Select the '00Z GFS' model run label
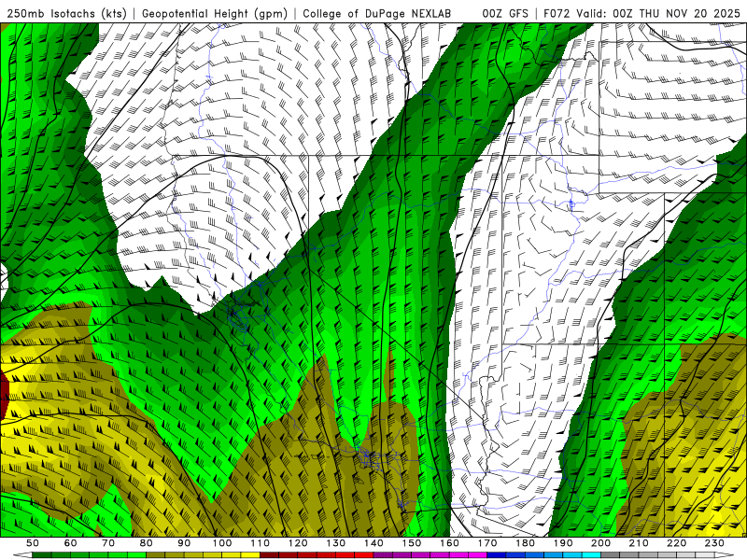The height and width of the screenshot is (560, 747). [x=505, y=13]
